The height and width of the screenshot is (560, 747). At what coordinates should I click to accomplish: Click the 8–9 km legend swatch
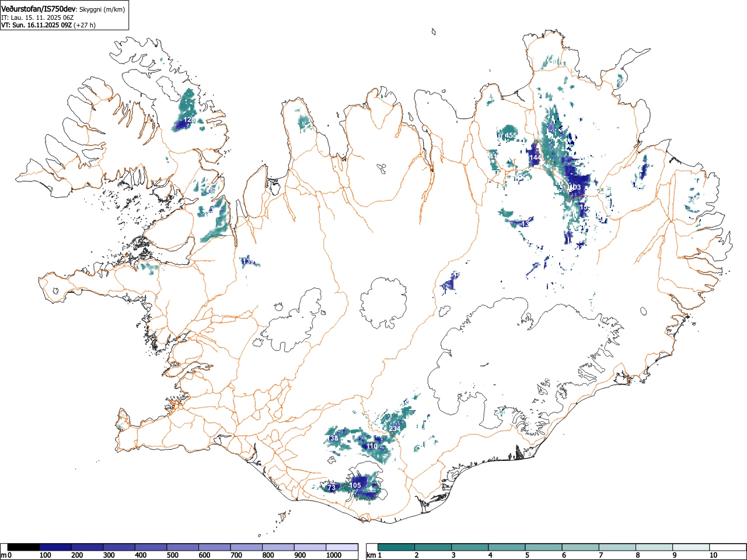click(654, 547)
